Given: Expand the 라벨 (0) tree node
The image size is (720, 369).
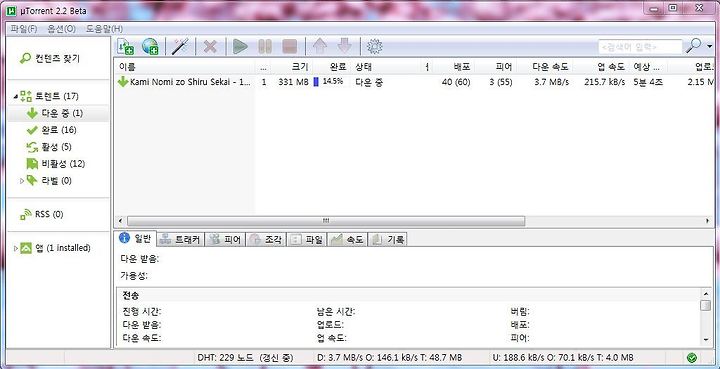Looking at the screenshot, I should click(x=22, y=181).
